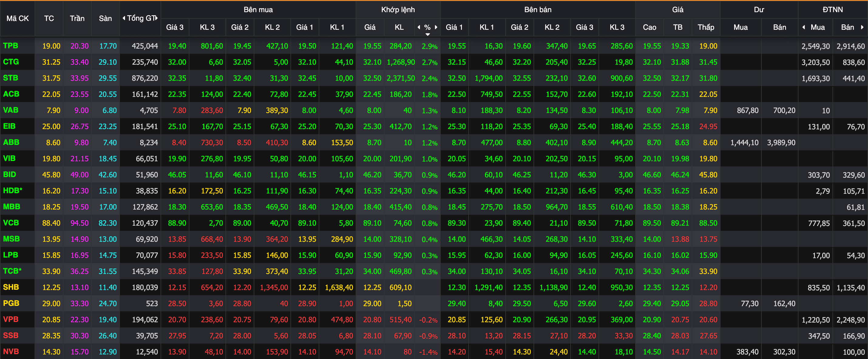Open the STB ticker symbol
This screenshot has height=359, width=868.
(x=10, y=78)
